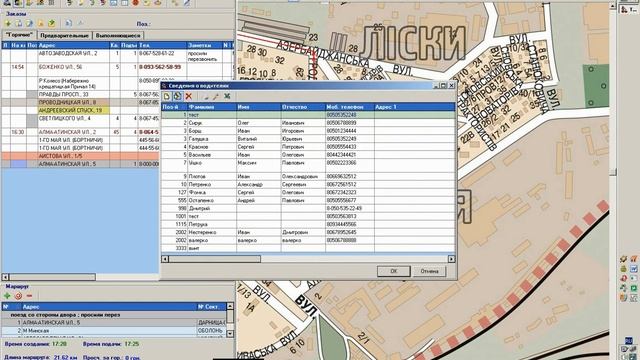The width and height of the screenshot is (640, 360).
Task: Open the Предварительные orders tab
Action: pos(64,36)
